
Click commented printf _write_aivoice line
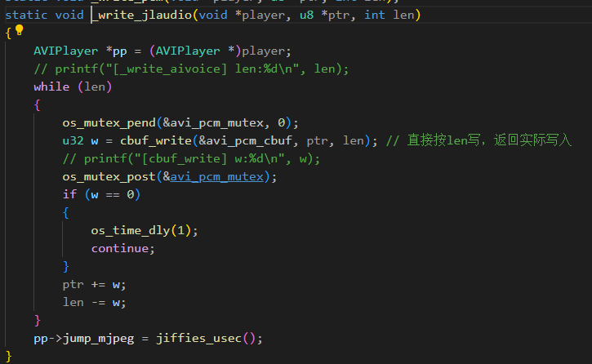191,69
